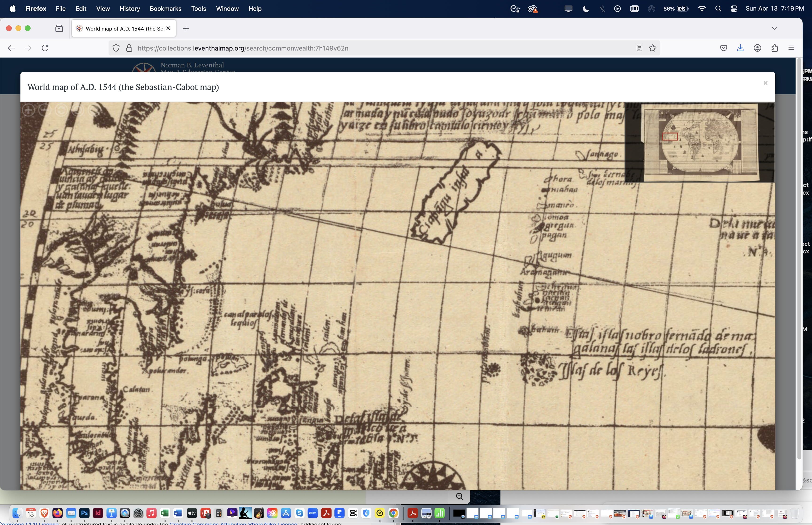Close the World map of A.D. 1544 tab
The width and height of the screenshot is (812, 525).
pyautogui.click(x=168, y=28)
